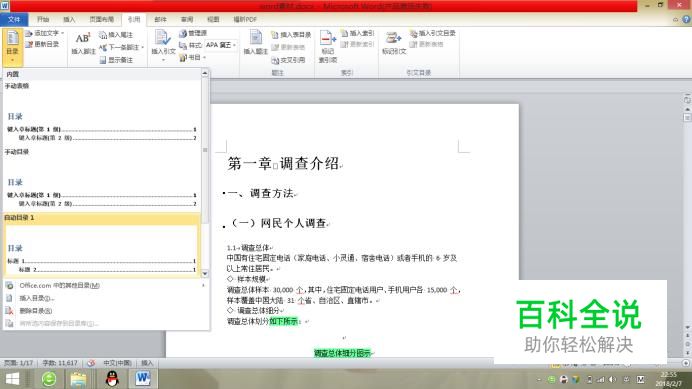Toggle 插入 typing mode in status bar
Screen dimensions: 692x389
tap(147, 363)
